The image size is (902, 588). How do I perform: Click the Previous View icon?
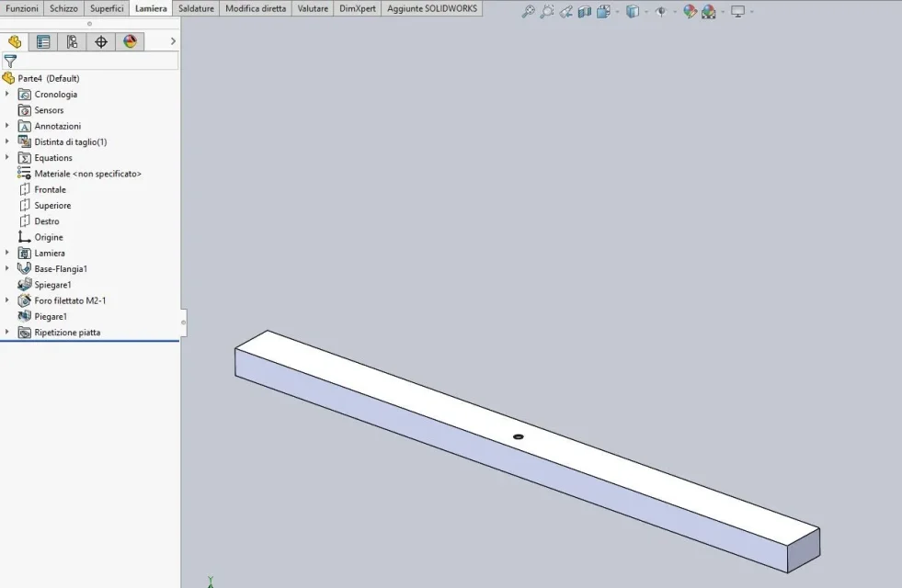(565, 12)
